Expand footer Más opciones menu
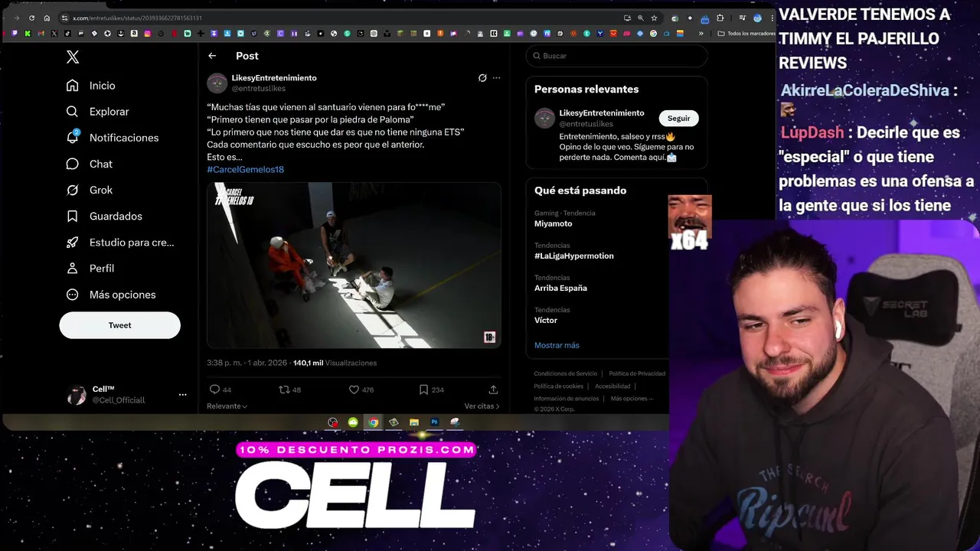The height and width of the screenshot is (551, 980). tap(632, 399)
